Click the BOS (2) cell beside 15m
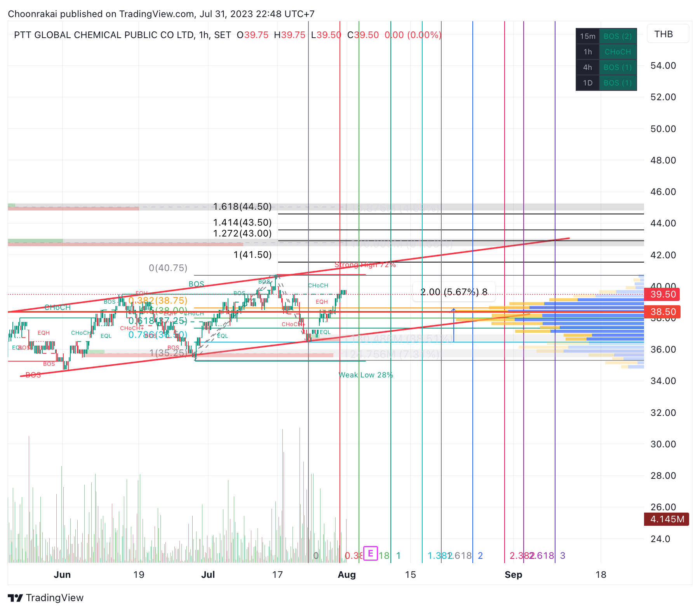The height and width of the screenshot is (612, 700). click(618, 36)
